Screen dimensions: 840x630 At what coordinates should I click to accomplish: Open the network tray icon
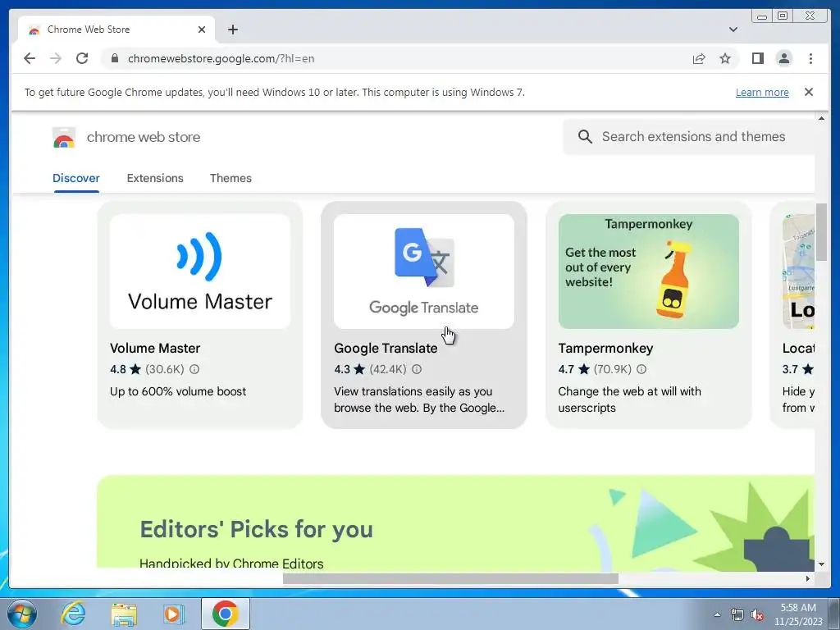(x=737, y=614)
